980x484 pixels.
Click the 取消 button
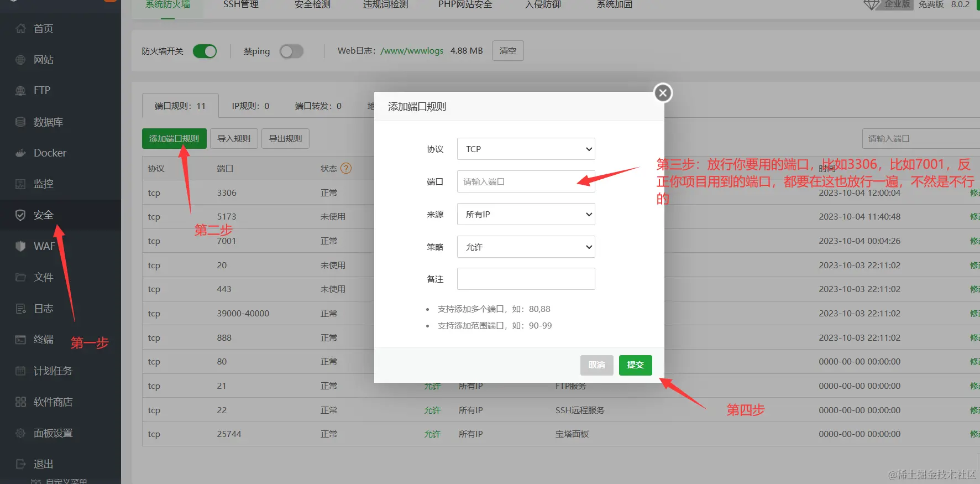click(597, 365)
